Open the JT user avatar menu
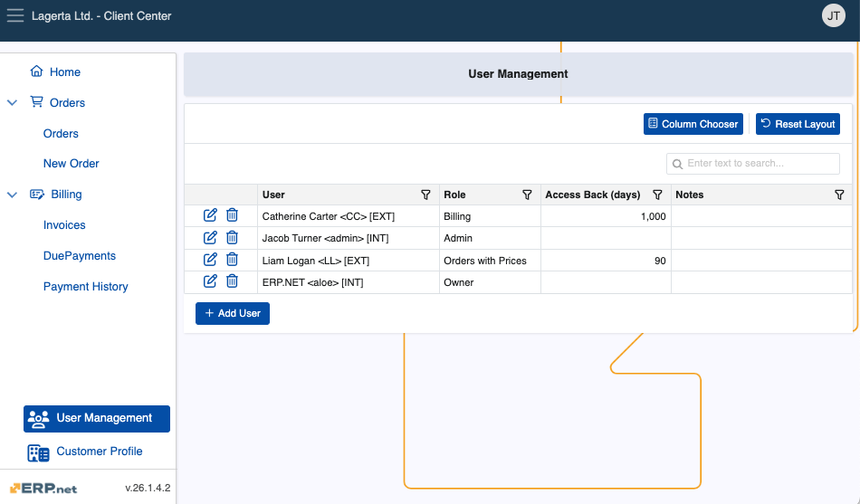The width and height of the screenshot is (860, 504). 833,16
